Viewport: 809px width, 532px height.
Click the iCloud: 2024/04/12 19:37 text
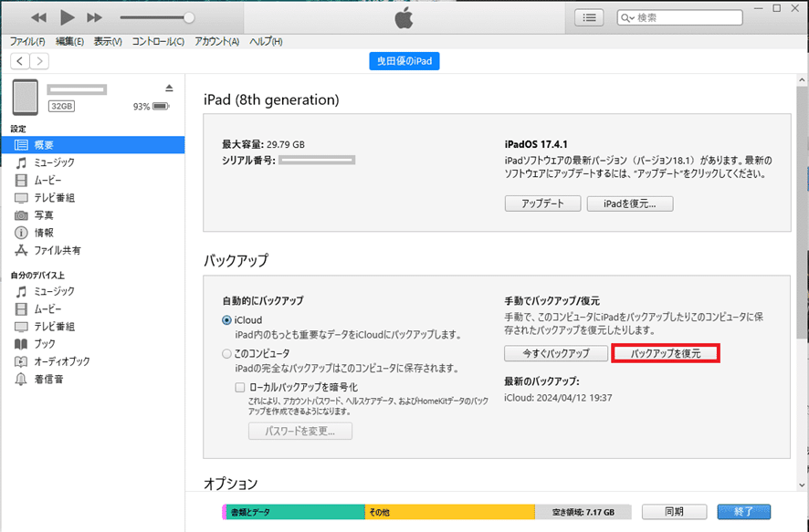tap(558, 398)
